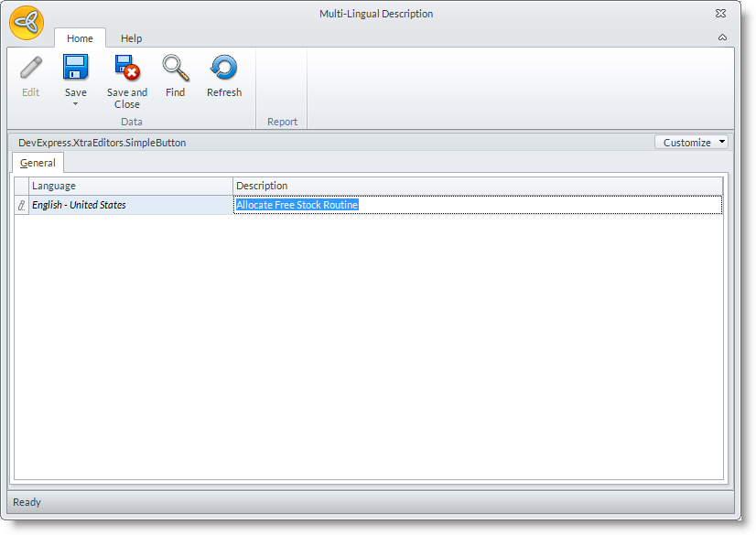Open the Help ribbon tab
This screenshot has width=756, height=535.
pos(132,38)
